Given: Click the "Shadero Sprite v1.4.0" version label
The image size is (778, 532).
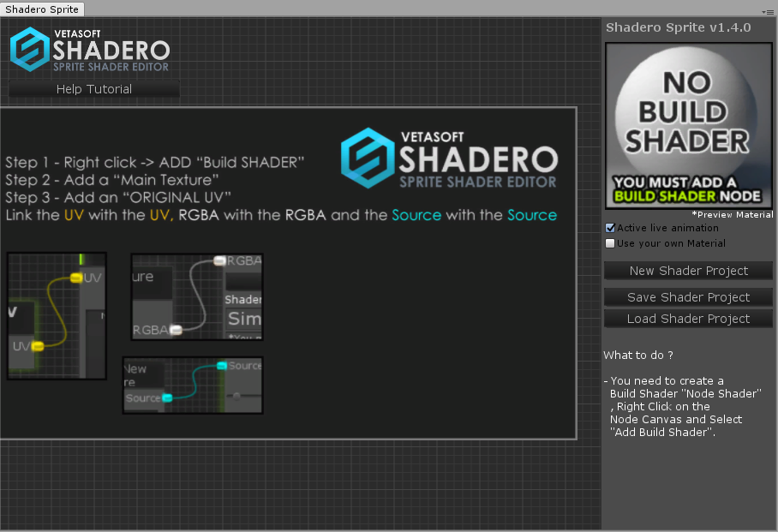Looking at the screenshot, I should click(x=679, y=27).
